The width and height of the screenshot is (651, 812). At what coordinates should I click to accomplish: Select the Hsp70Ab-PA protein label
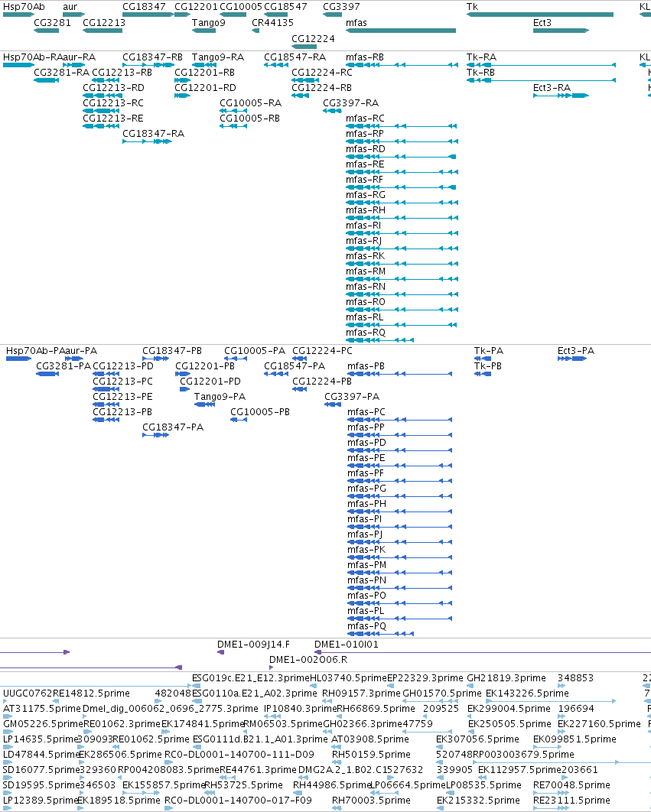pos(35,351)
